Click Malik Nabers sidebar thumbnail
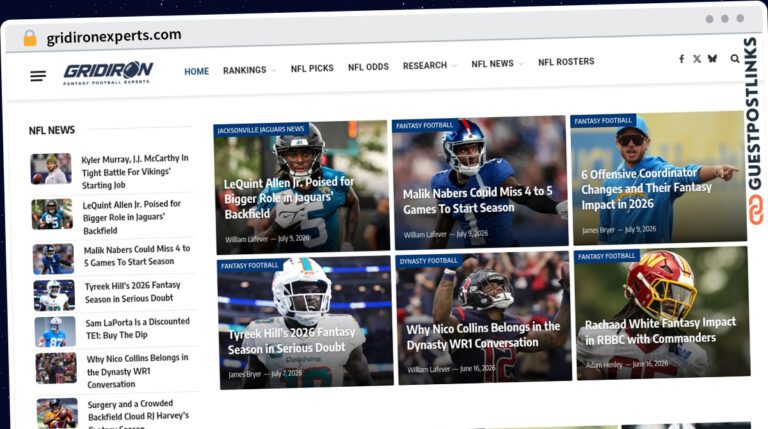The height and width of the screenshot is (429, 768). point(53,259)
